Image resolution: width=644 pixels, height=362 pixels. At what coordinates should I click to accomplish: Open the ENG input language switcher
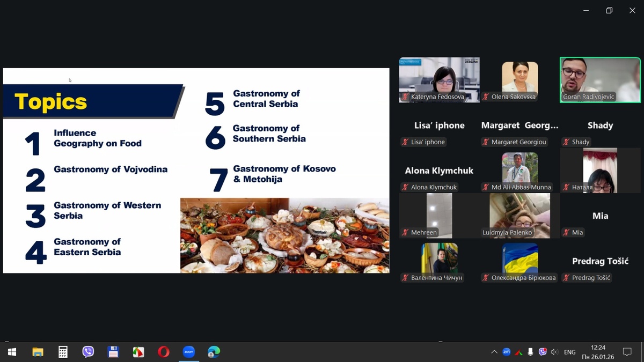tap(570, 352)
